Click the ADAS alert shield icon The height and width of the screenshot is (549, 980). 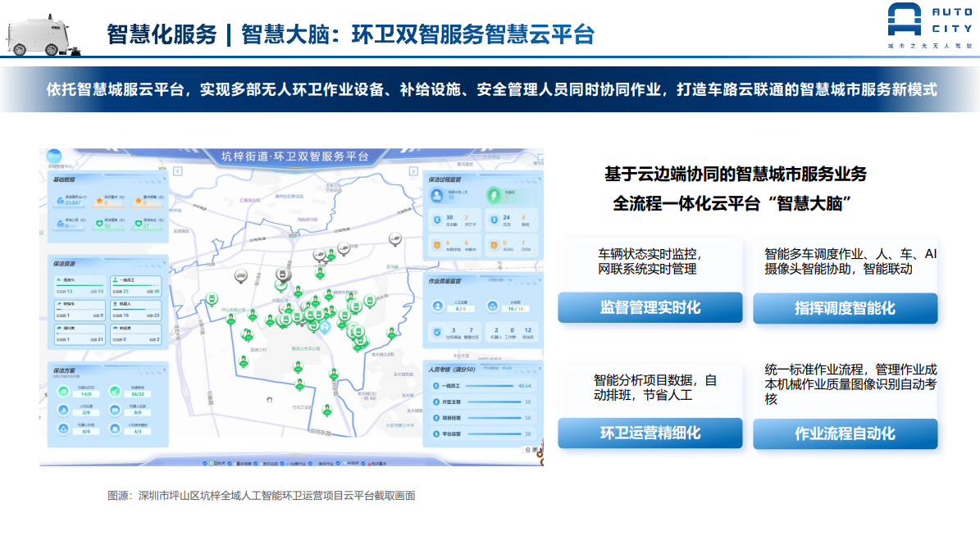pyautogui.click(x=495, y=243)
